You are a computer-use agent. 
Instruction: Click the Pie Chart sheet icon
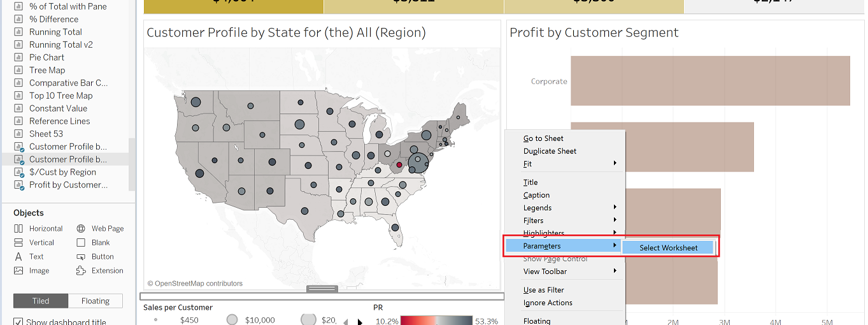tap(18, 57)
